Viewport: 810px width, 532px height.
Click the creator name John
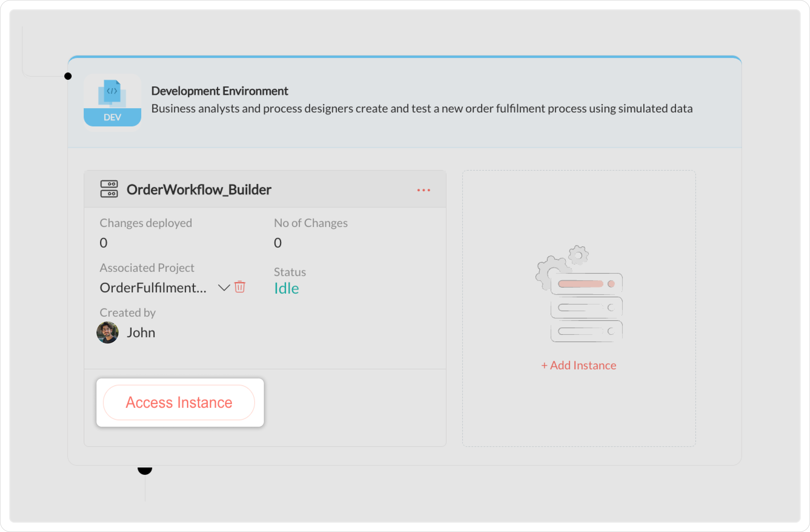pyautogui.click(x=141, y=333)
